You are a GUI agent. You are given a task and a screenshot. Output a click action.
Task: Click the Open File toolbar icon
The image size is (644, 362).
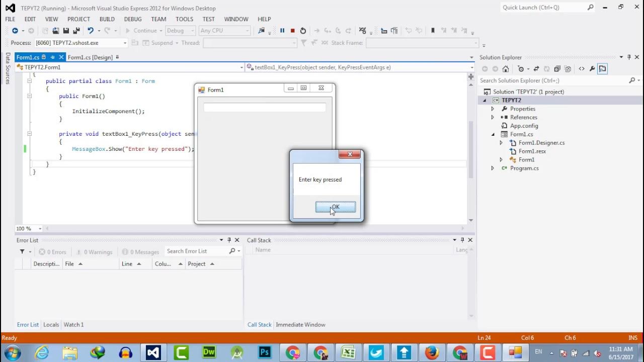pyautogui.click(x=55, y=31)
